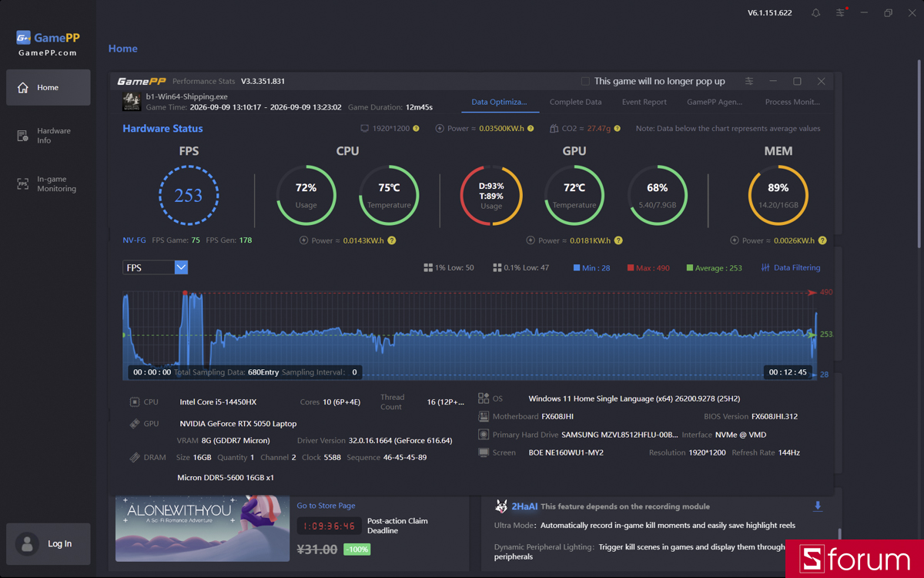The image size is (924, 578).
Task: Toggle the Min series legend
Action: [x=591, y=268]
